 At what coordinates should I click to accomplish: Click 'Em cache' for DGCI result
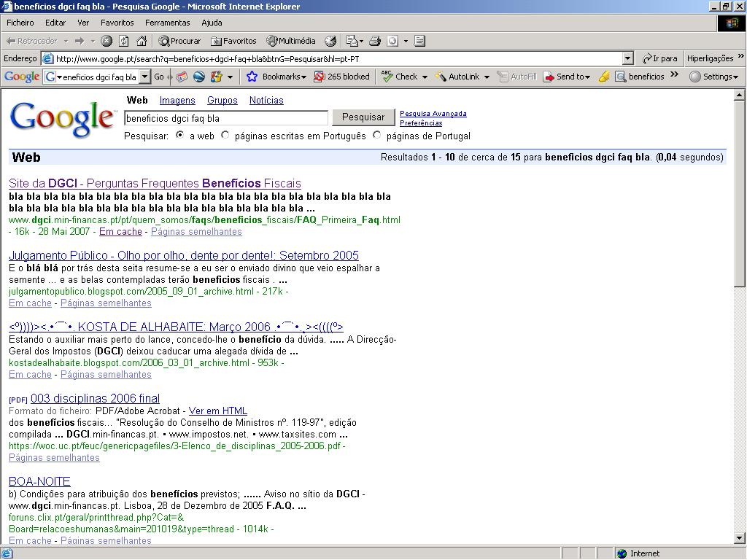point(120,231)
